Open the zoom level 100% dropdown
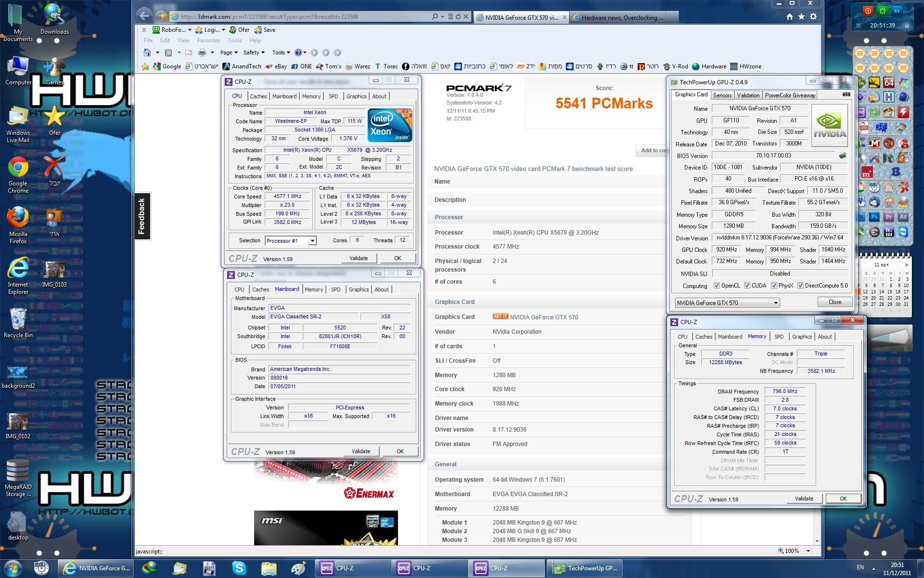This screenshot has height=578, width=924. pyautogui.click(x=808, y=551)
